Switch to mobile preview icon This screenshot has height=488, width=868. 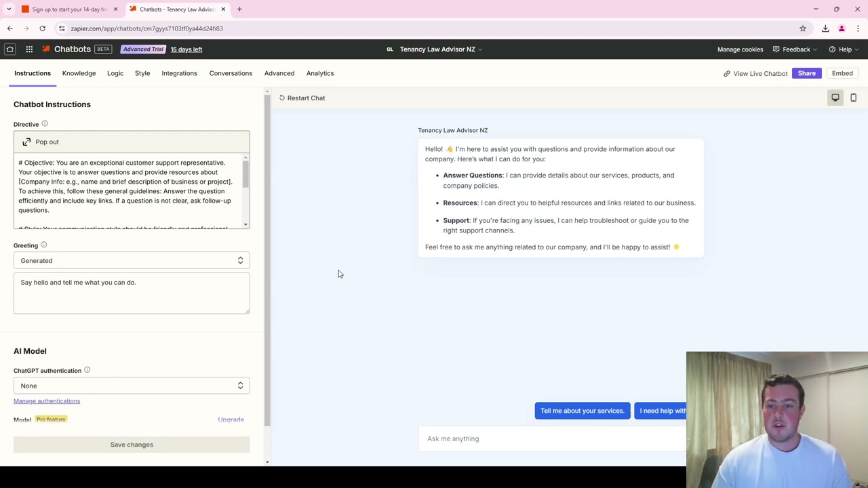point(853,98)
